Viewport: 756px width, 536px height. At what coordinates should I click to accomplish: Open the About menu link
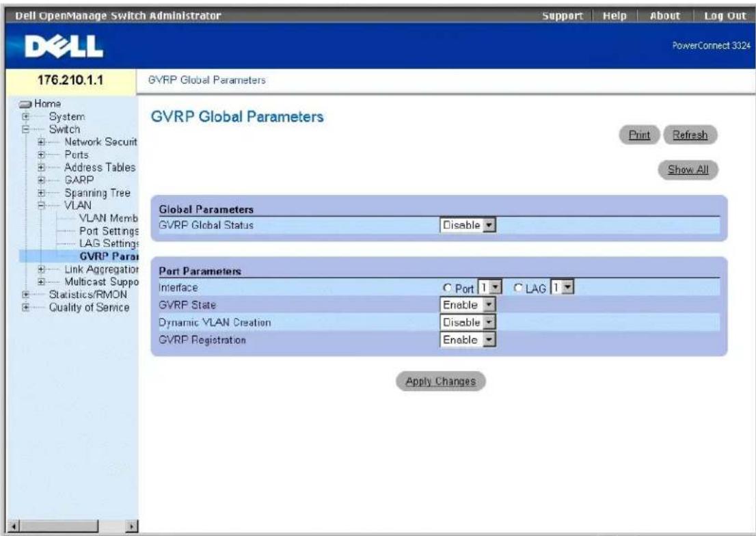[665, 16]
